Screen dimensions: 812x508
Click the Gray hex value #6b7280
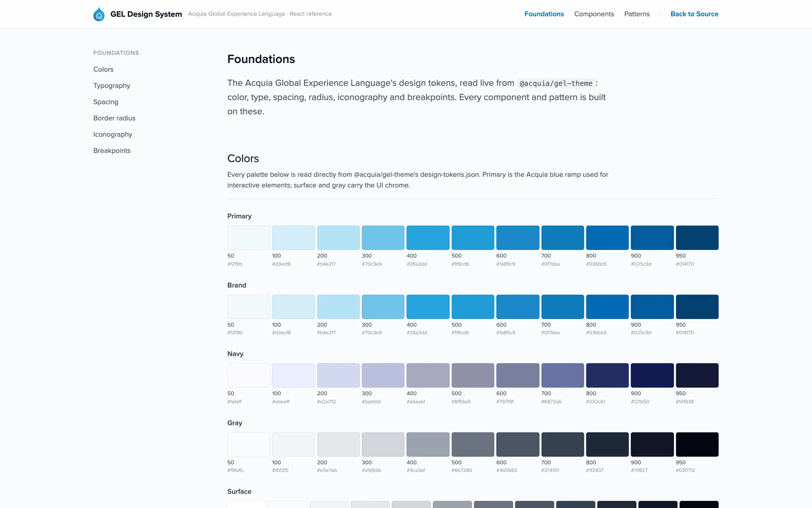click(461, 470)
